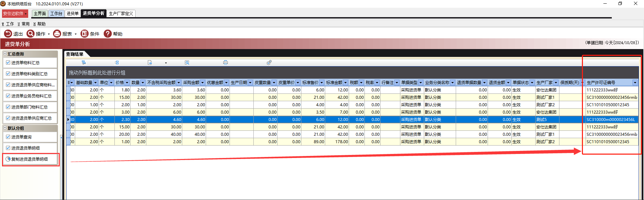Screen dimensions: 644x200
Task: Click the 标准金额 cell 178.00
Action: (337, 142)
